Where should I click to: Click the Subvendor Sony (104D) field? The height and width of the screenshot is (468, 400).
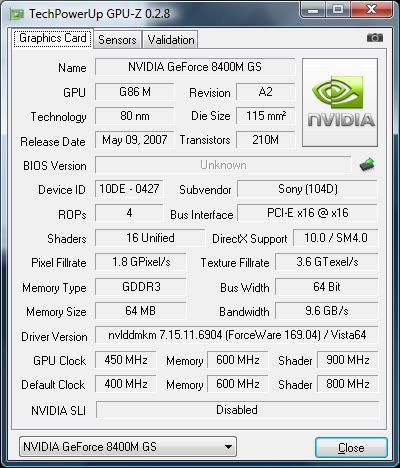307,189
